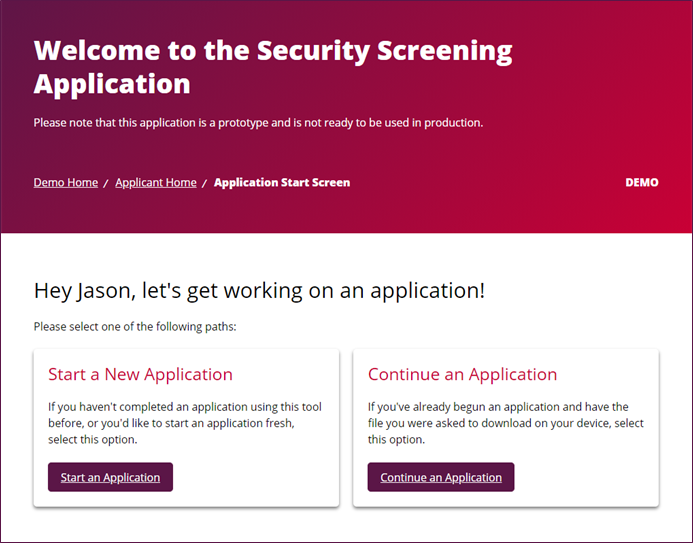Click the 'Please select one of the following paths' text
This screenshot has height=543, width=693.
tap(135, 327)
